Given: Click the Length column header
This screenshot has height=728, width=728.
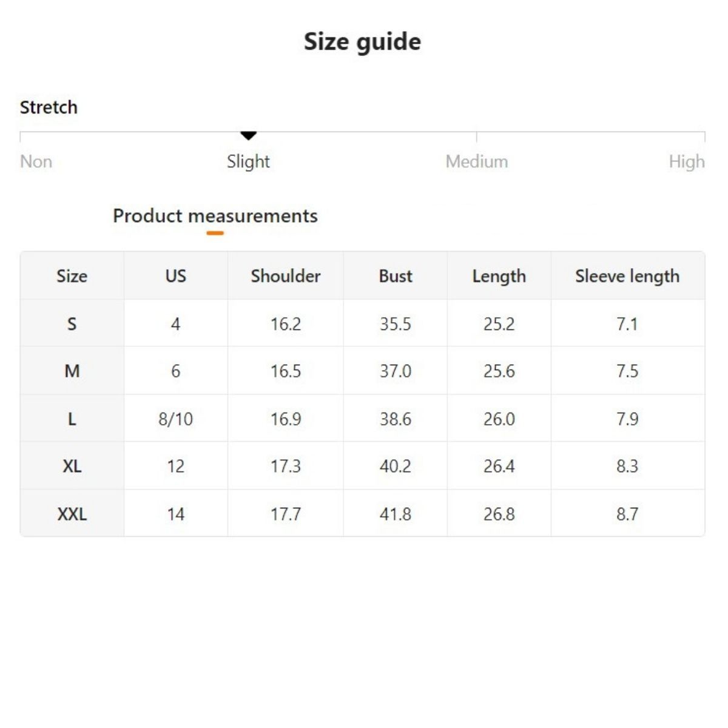Looking at the screenshot, I should [499, 276].
